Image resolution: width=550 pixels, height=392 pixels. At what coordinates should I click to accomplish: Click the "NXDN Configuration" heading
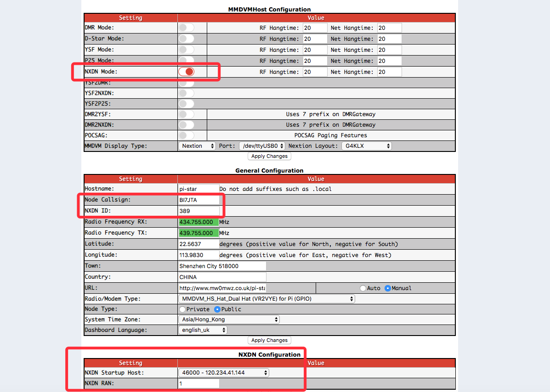(269, 354)
